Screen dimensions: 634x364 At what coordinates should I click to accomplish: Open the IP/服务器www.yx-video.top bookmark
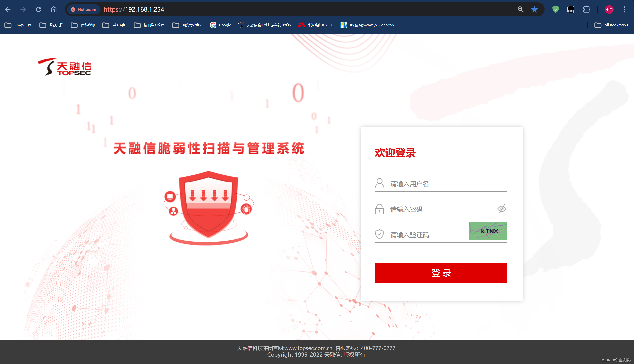click(369, 25)
